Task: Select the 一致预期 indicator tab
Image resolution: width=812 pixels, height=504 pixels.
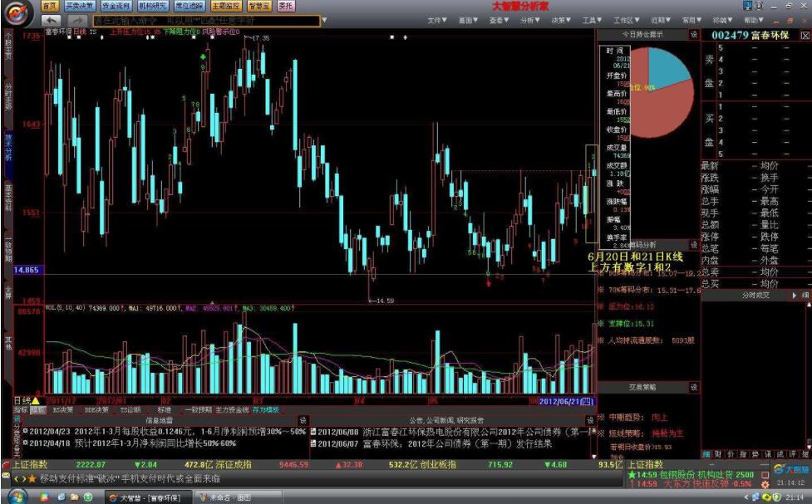Action: [199, 410]
